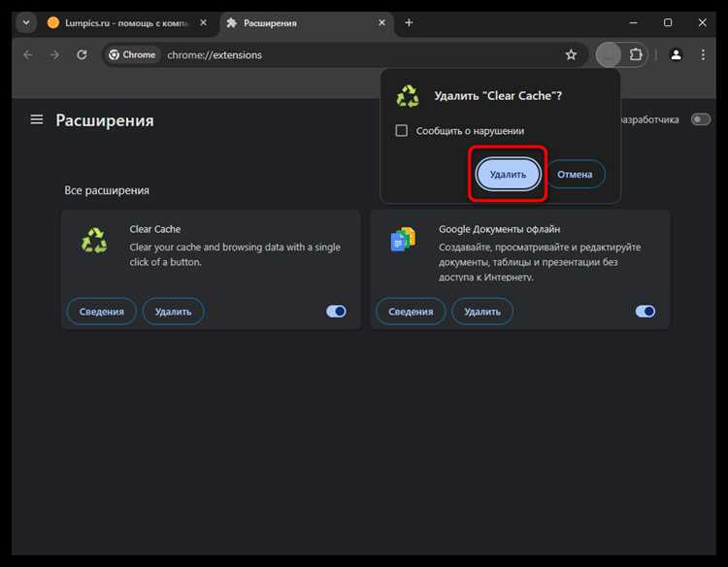This screenshot has height=567, width=728.
Task: Click the Google Документы офлайн title
Action: (500, 229)
